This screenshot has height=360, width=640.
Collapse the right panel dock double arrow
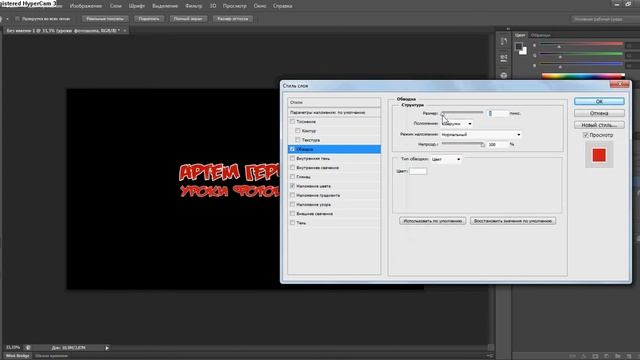point(508,29)
